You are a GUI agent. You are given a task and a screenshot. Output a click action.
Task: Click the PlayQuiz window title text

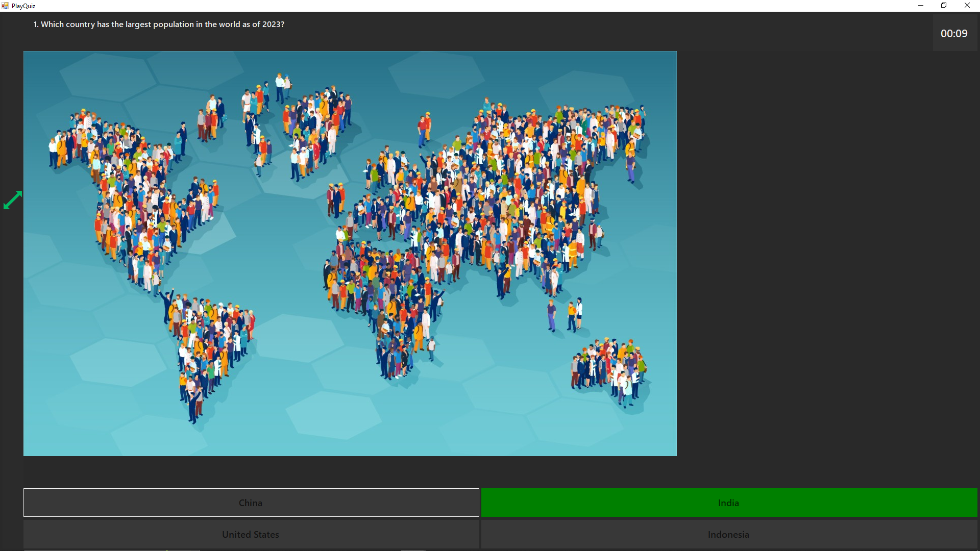click(23, 6)
